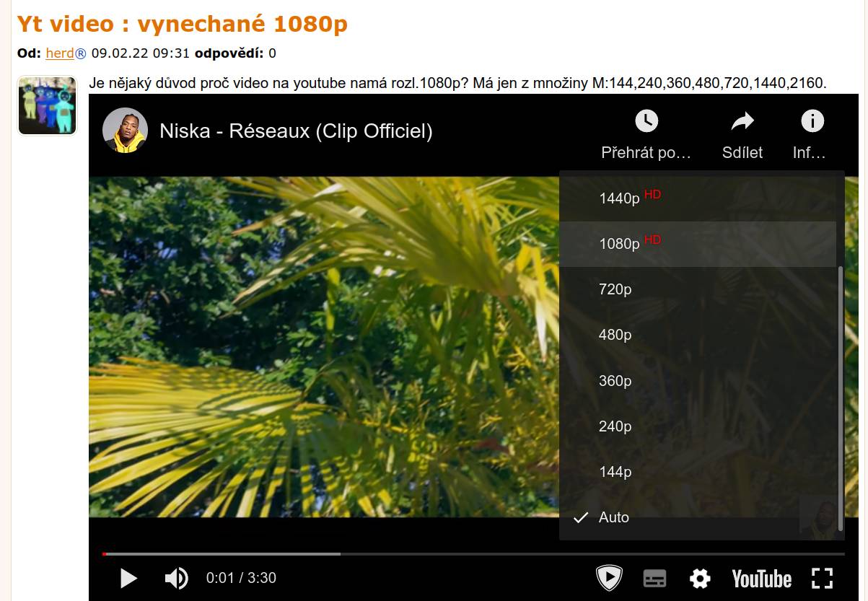868x601 pixels.
Task: Open video on YouTube via logo
Action: tap(761, 579)
